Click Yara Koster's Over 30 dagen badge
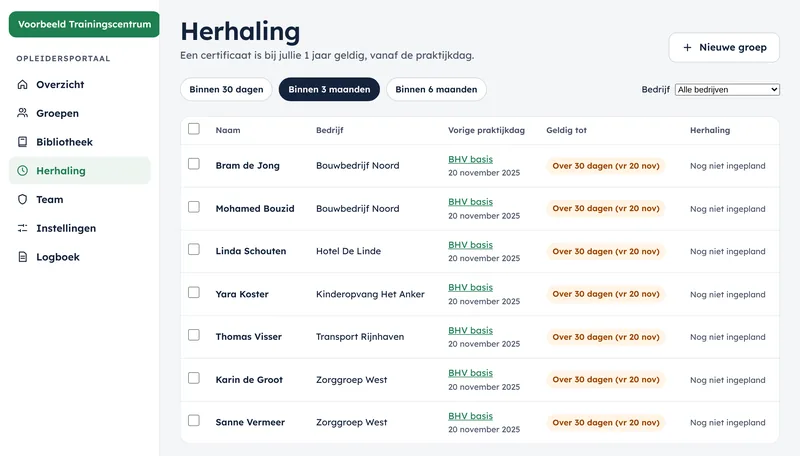Image resolution: width=800 pixels, height=456 pixels. pyautogui.click(x=606, y=294)
